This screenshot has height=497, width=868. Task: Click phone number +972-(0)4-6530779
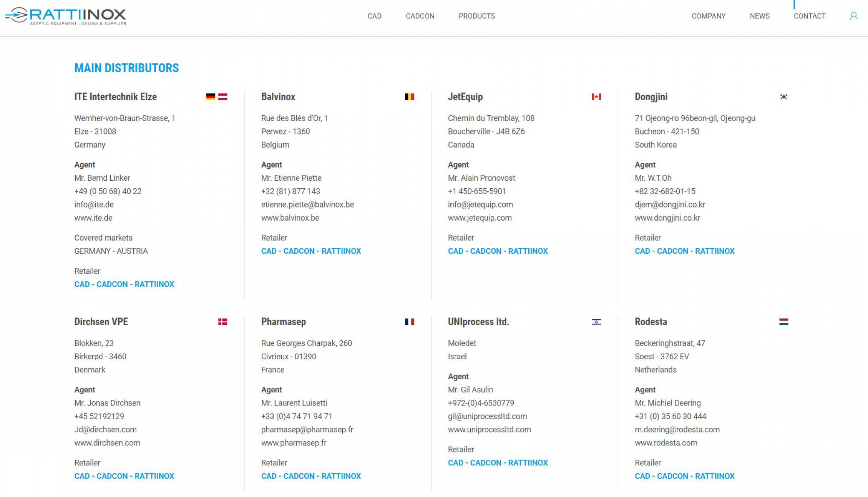[x=481, y=403]
